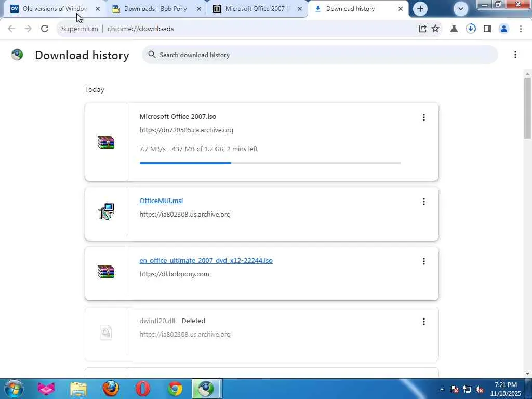Click the OfficeMUI.msi installer icon
The height and width of the screenshot is (399, 532).
click(106, 211)
